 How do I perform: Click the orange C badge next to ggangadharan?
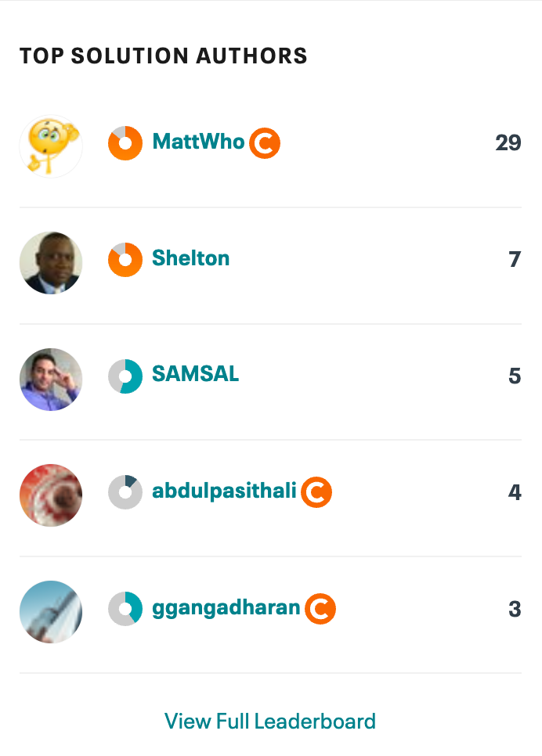pos(320,609)
